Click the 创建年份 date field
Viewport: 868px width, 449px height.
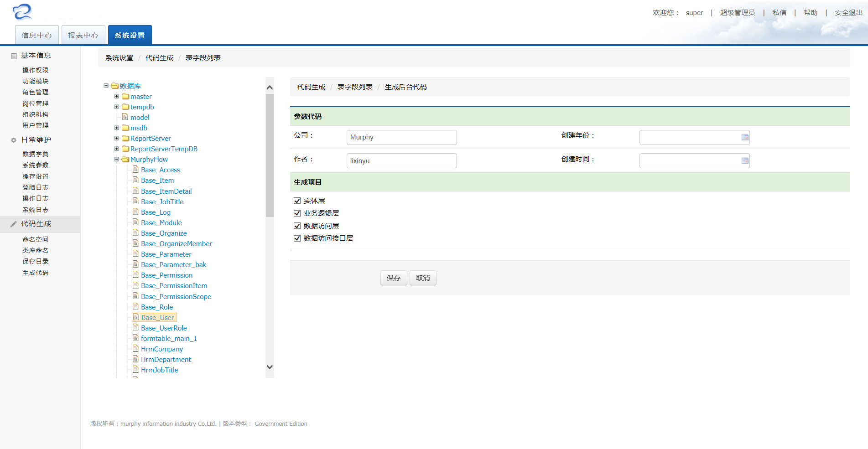[695, 137]
